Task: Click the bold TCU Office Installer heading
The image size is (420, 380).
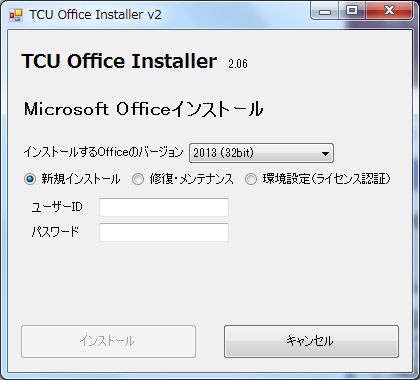Action: (119, 61)
